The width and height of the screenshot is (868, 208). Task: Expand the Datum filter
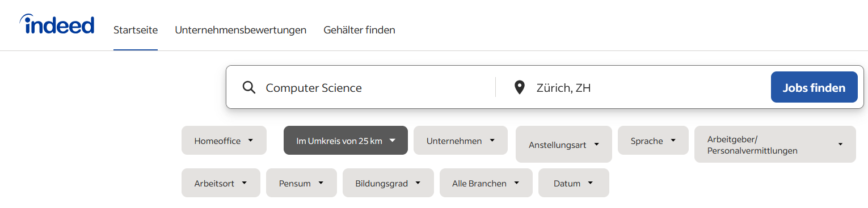(x=574, y=182)
